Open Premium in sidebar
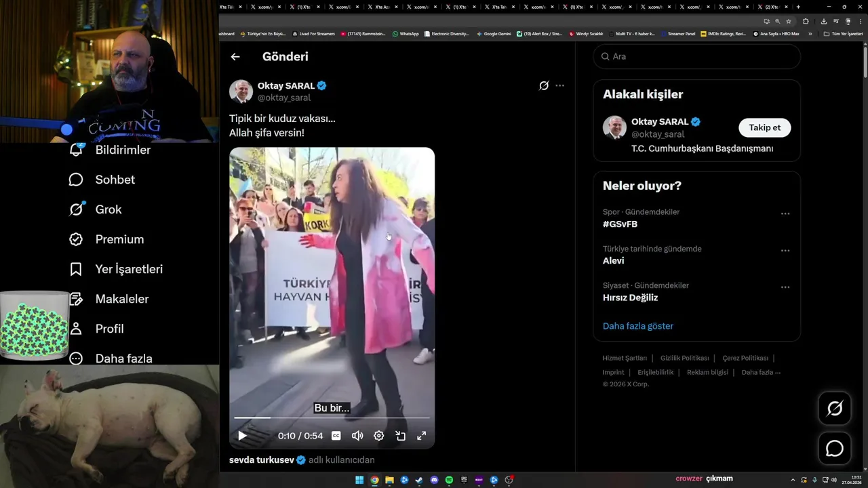Viewport: 868px width, 488px height. (x=106, y=239)
